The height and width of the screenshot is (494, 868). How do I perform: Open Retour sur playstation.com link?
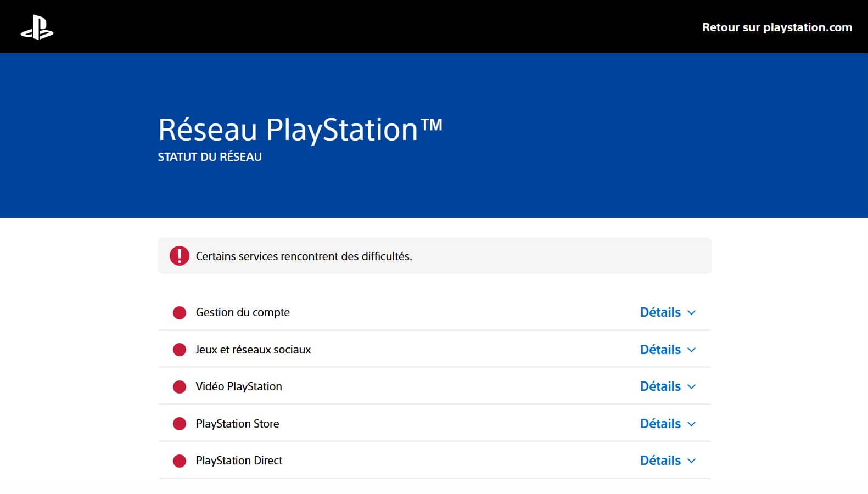tap(777, 27)
